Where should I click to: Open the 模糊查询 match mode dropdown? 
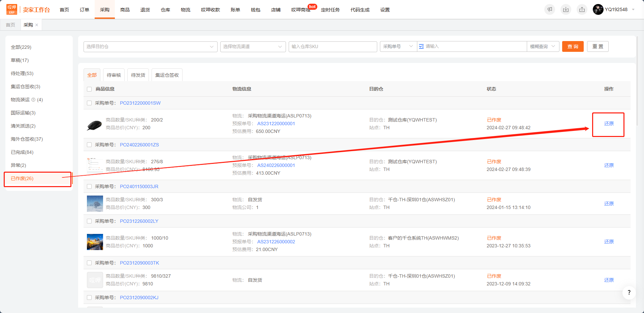(x=543, y=46)
